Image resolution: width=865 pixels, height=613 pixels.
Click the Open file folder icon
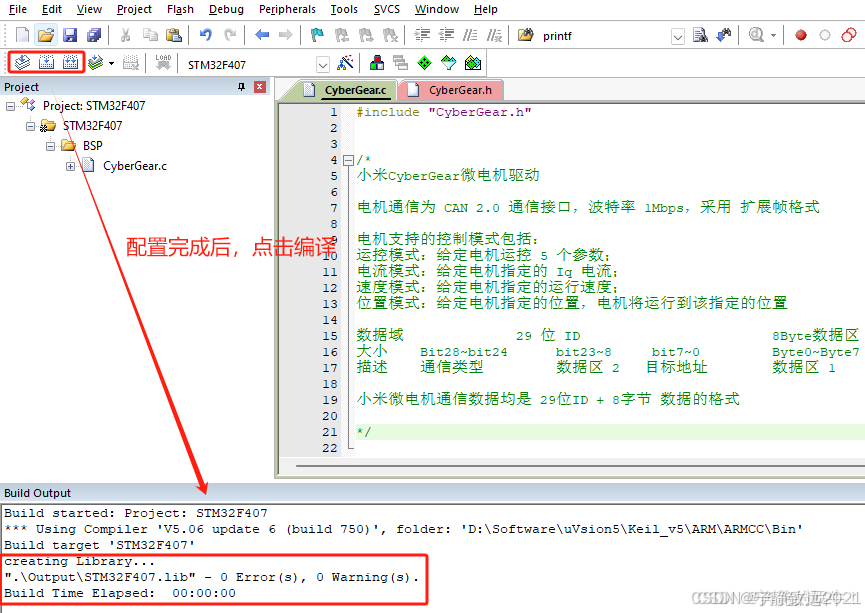[x=46, y=35]
